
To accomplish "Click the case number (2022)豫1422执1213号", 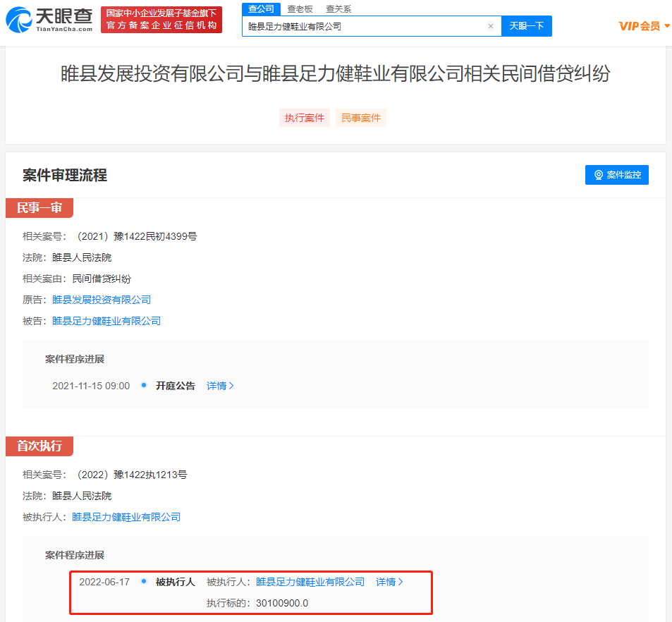I will (x=130, y=475).
